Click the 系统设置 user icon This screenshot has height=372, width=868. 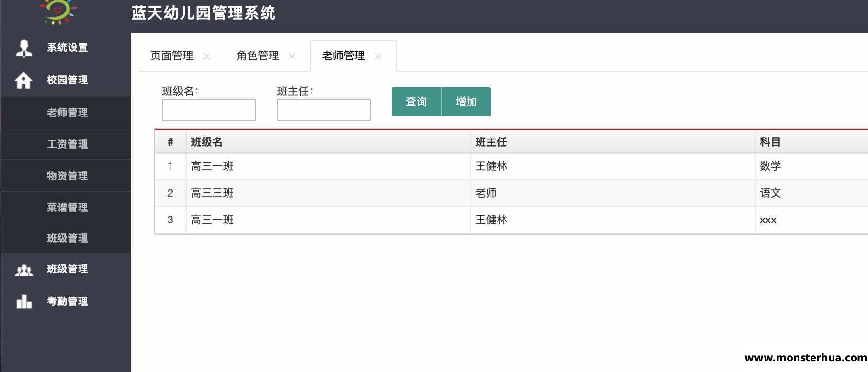(x=24, y=48)
